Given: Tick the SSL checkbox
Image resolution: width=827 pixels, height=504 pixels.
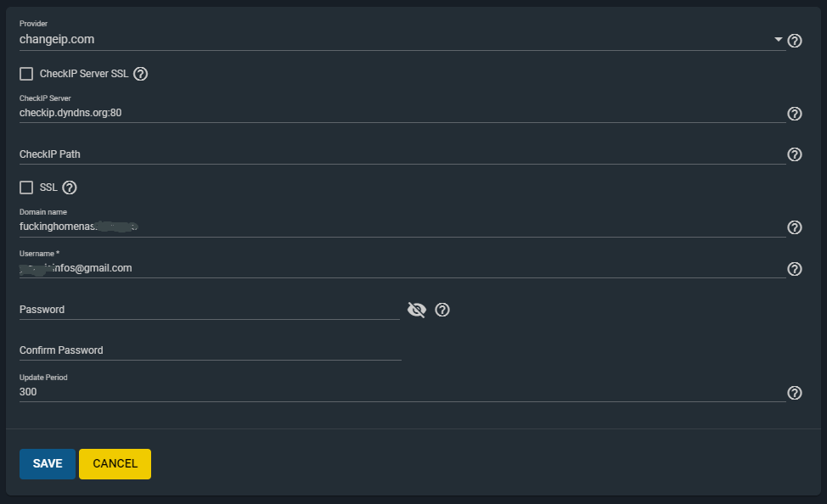Looking at the screenshot, I should coord(26,188).
